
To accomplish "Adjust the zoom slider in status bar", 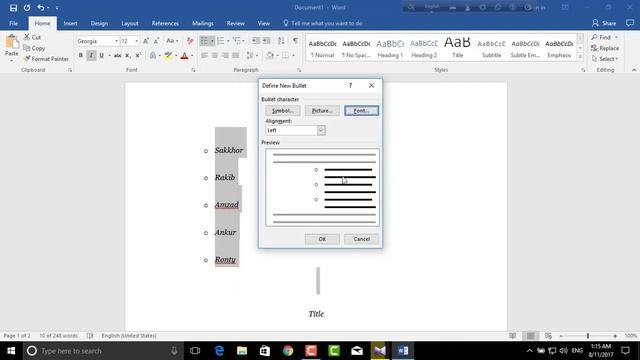I will [x=588, y=336].
